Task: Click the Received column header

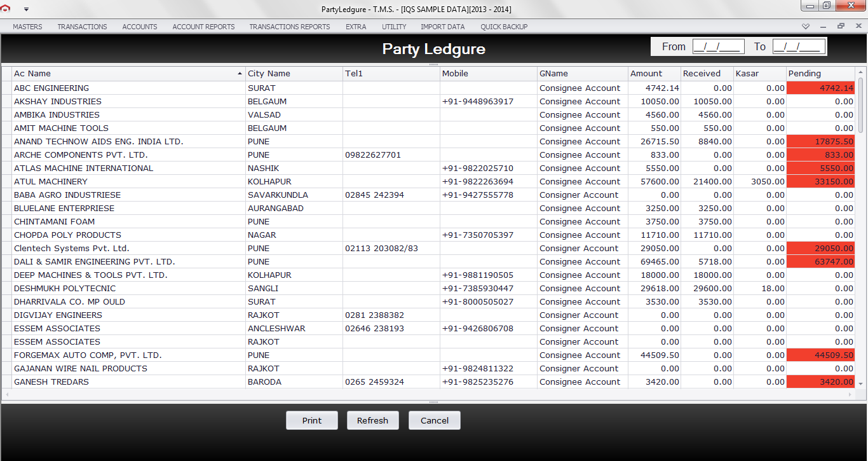Action: (707, 73)
